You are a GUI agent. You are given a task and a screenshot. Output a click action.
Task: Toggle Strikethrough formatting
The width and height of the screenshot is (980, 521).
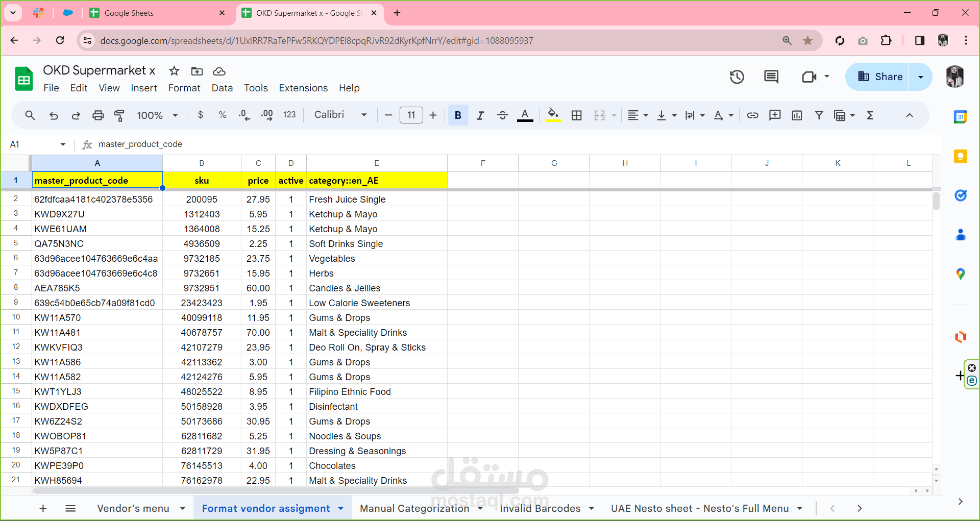[x=502, y=115]
